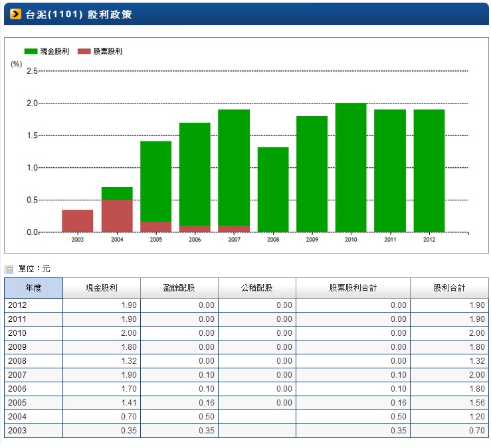Select the 2003 row year cell

(x=33, y=431)
